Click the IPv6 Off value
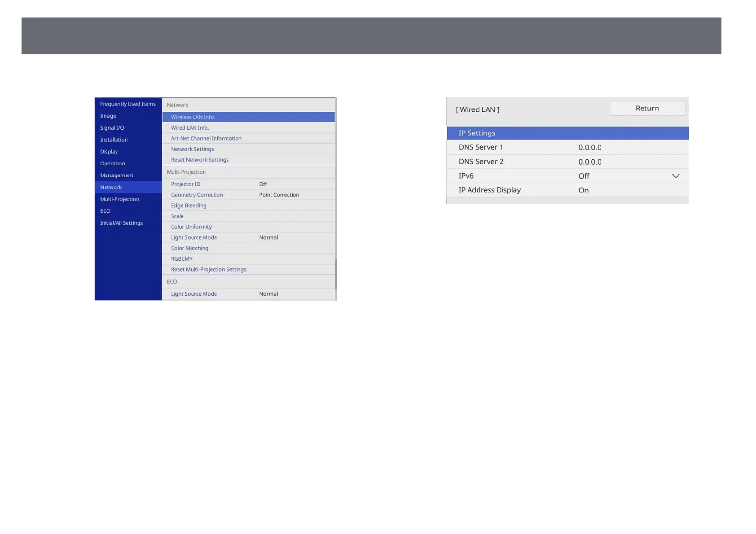This screenshot has height=534, width=756. (x=584, y=176)
